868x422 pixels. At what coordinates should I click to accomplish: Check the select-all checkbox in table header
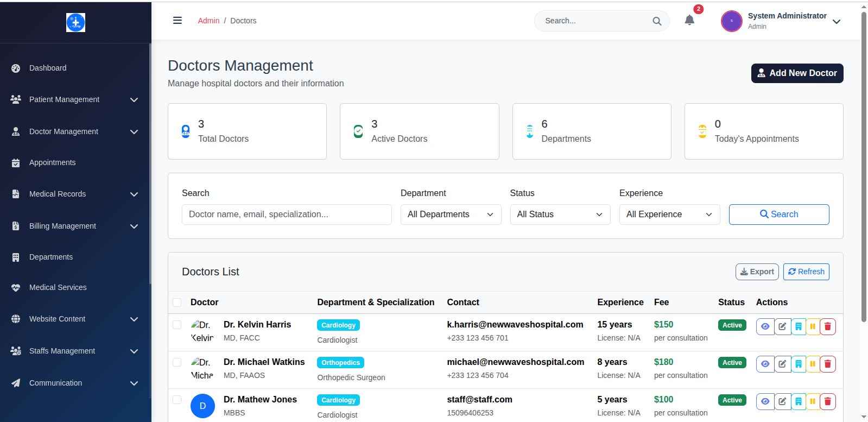point(177,303)
